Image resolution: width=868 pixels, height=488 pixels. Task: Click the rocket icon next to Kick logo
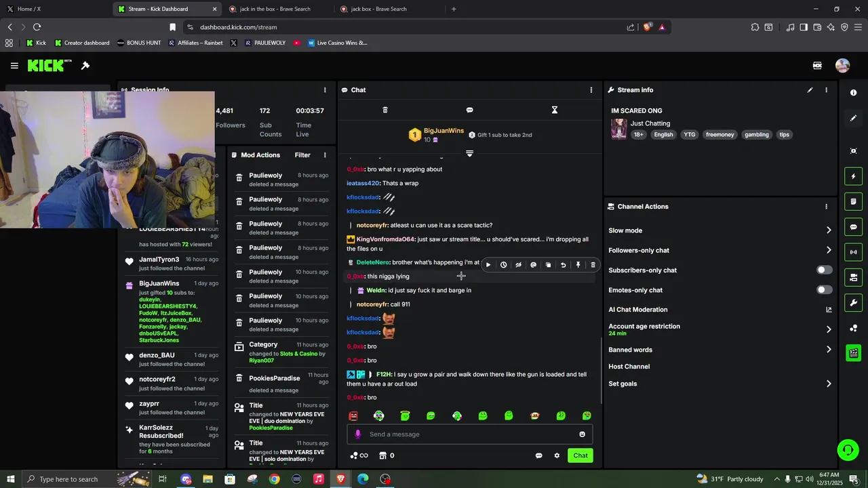[85, 66]
